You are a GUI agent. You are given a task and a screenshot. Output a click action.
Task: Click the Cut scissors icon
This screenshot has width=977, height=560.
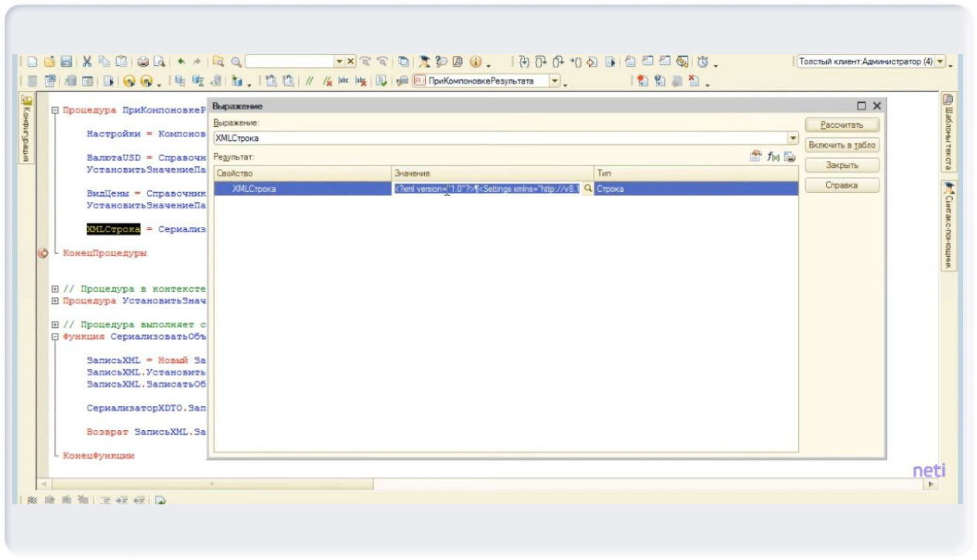click(87, 62)
